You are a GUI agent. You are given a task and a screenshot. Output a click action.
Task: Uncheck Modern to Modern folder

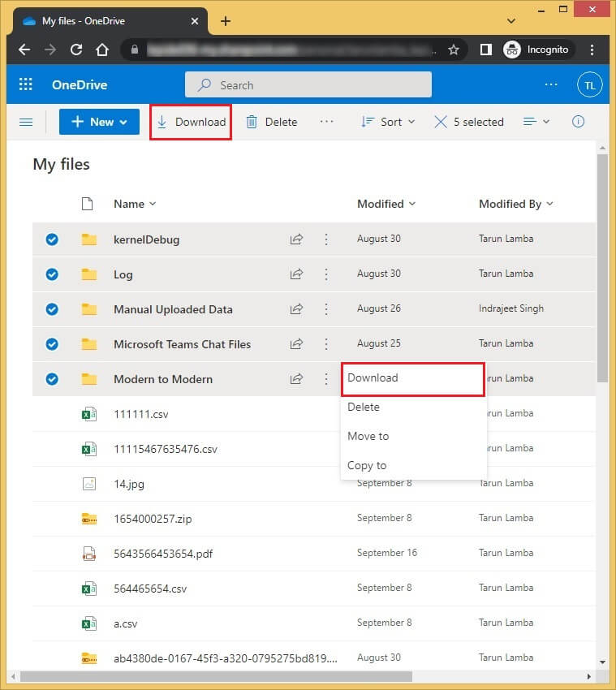click(52, 379)
